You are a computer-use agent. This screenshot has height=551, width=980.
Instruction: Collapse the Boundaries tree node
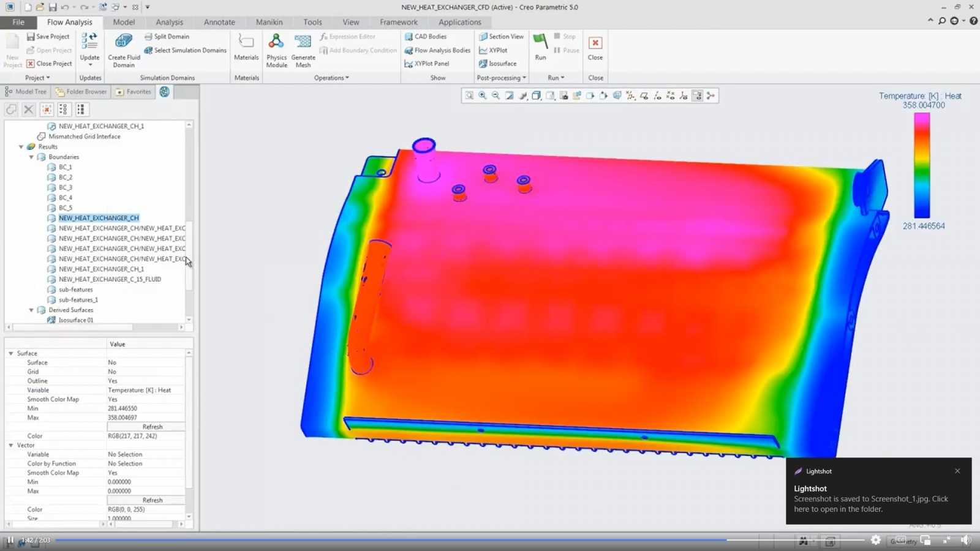click(x=31, y=157)
